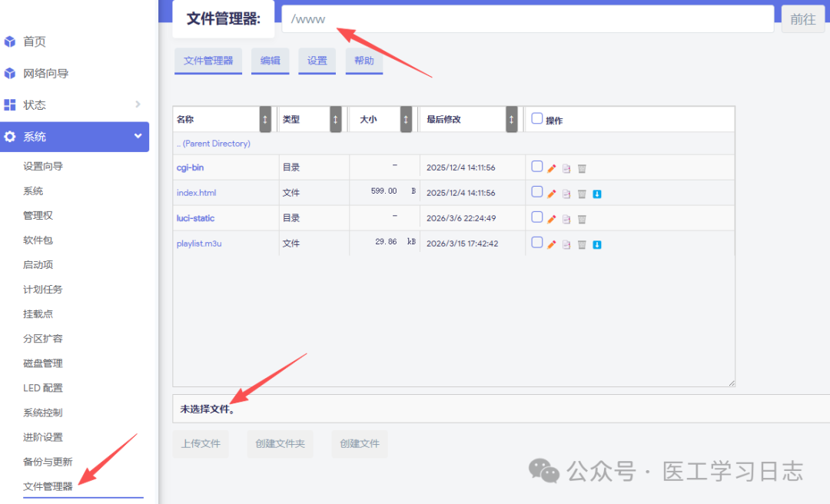Open copy icon for cgi-bin directory
Viewport: 830px width, 504px height.
click(566, 167)
